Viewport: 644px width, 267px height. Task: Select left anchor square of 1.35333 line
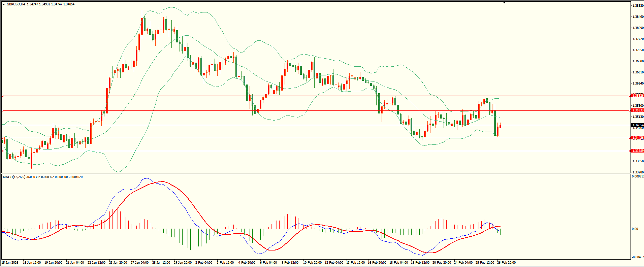(x=2, y=110)
